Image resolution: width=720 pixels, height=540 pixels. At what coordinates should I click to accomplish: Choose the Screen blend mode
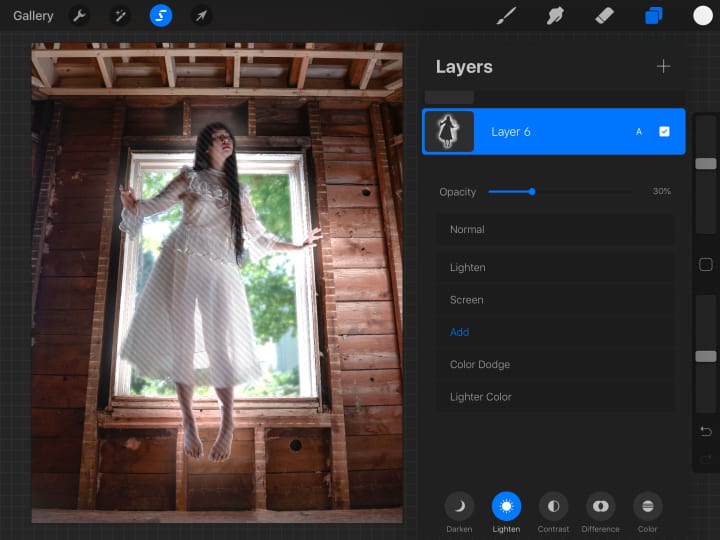466,300
